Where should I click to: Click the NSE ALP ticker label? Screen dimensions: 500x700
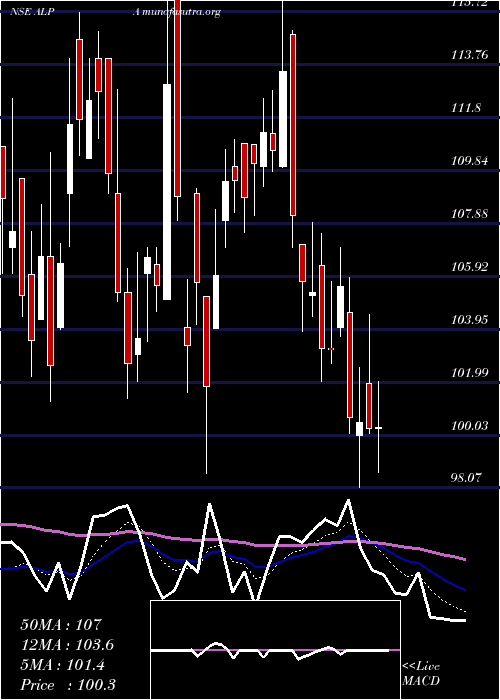pyautogui.click(x=33, y=12)
